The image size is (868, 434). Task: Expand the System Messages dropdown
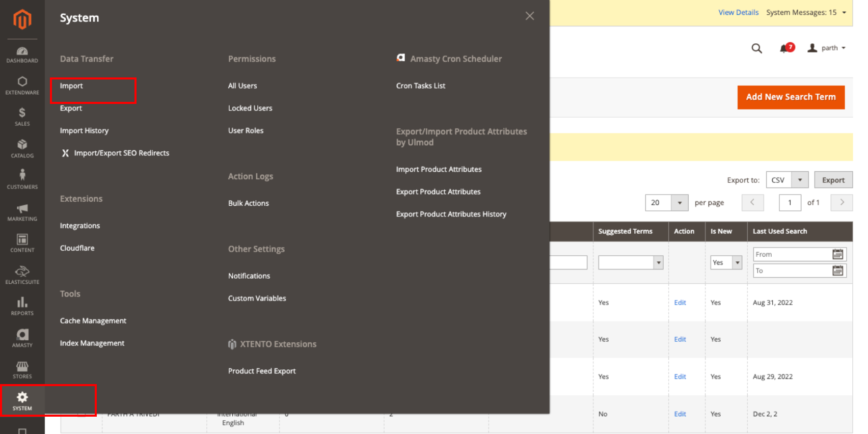[x=806, y=12]
